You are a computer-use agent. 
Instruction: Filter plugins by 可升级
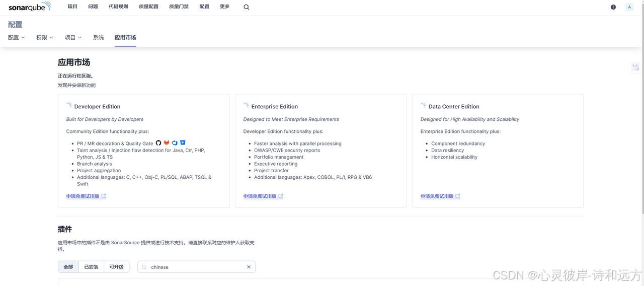point(117,267)
